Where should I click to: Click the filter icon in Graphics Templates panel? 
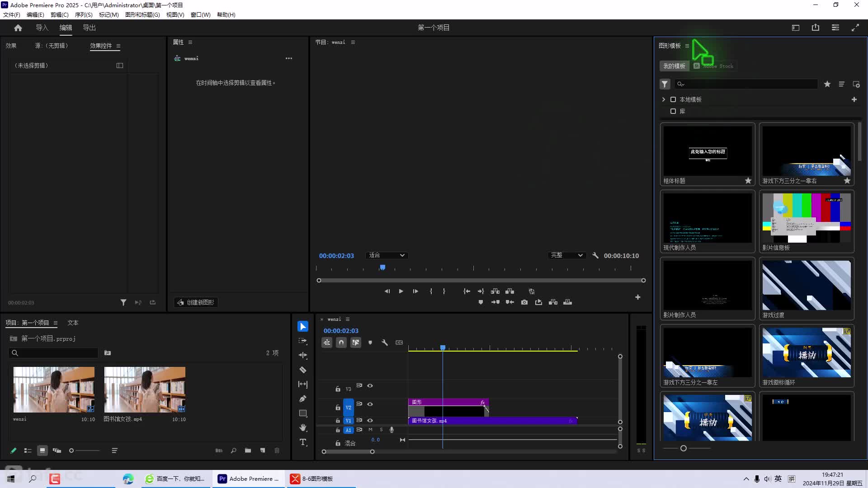[x=665, y=84]
